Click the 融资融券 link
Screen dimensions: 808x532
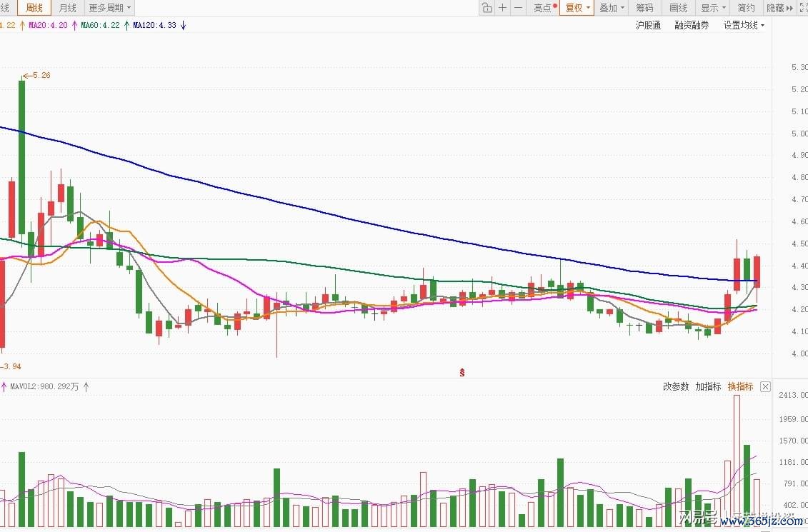[692, 25]
